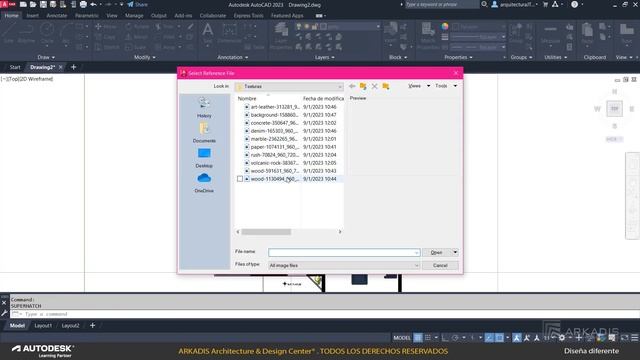Switch to the Express Tools ribbon tab
Viewport: 640px width, 360px height.
[248, 16]
